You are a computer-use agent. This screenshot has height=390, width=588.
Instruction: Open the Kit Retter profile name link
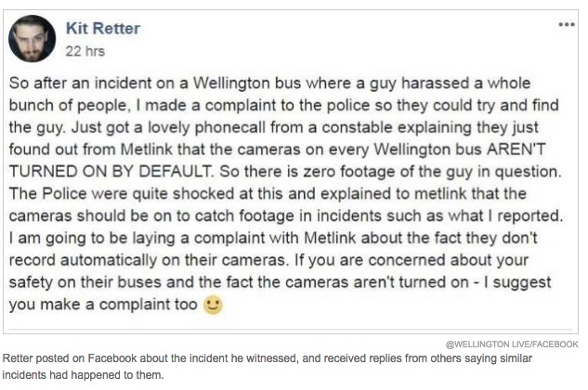pos(102,29)
